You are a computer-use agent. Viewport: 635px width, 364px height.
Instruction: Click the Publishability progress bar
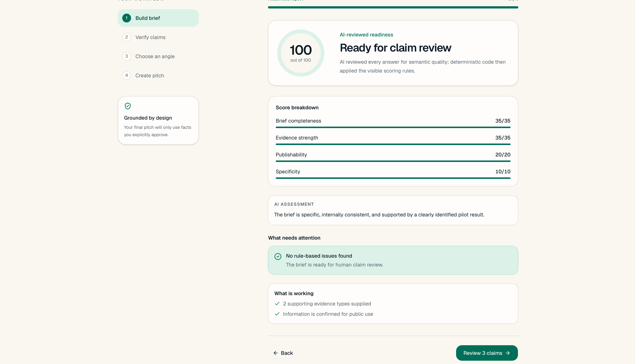pos(393,161)
